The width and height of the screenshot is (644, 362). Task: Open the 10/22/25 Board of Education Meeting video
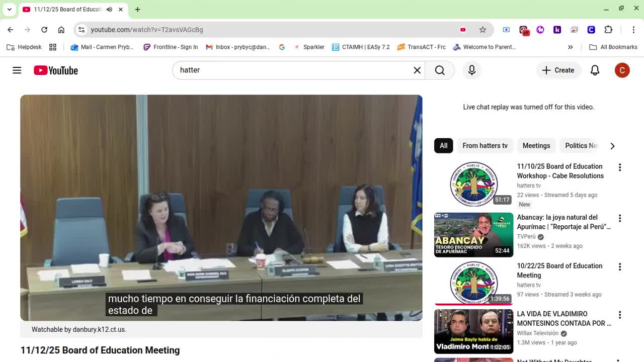coord(559,270)
